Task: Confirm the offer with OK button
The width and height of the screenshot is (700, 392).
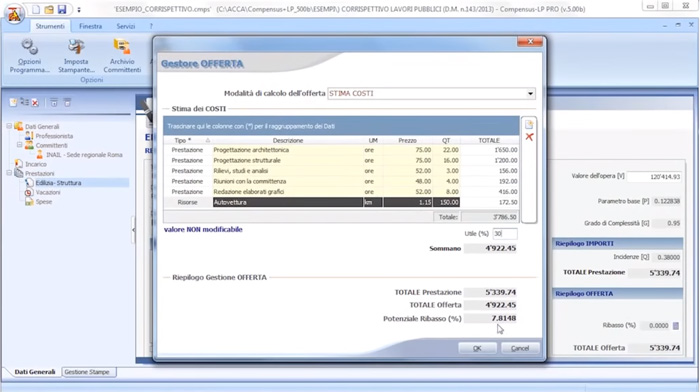Action: click(x=477, y=348)
